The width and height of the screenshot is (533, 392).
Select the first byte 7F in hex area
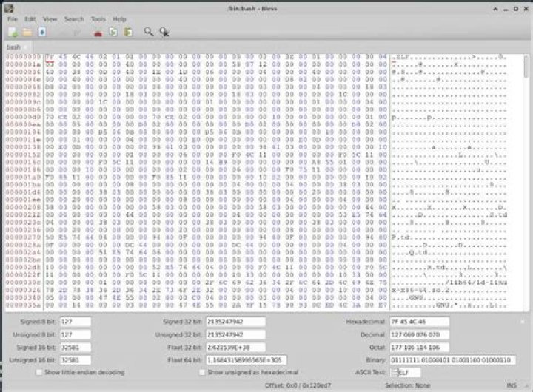[50, 57]
